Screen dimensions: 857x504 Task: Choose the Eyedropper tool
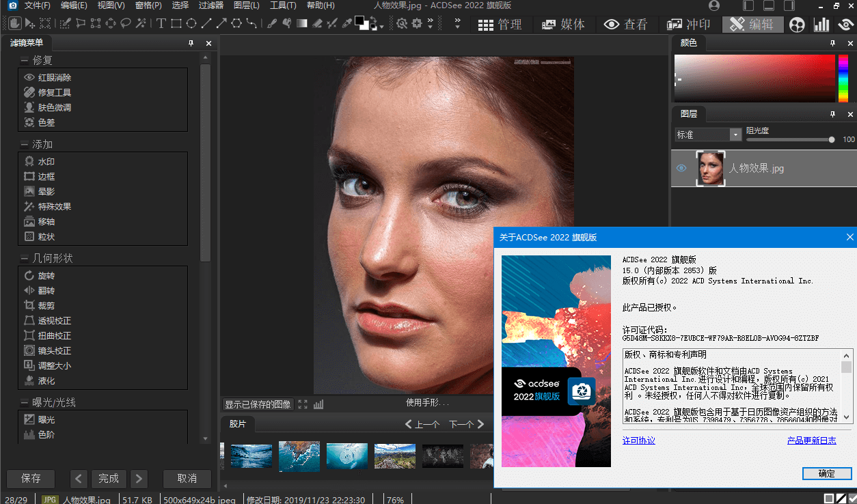point(346,23)
